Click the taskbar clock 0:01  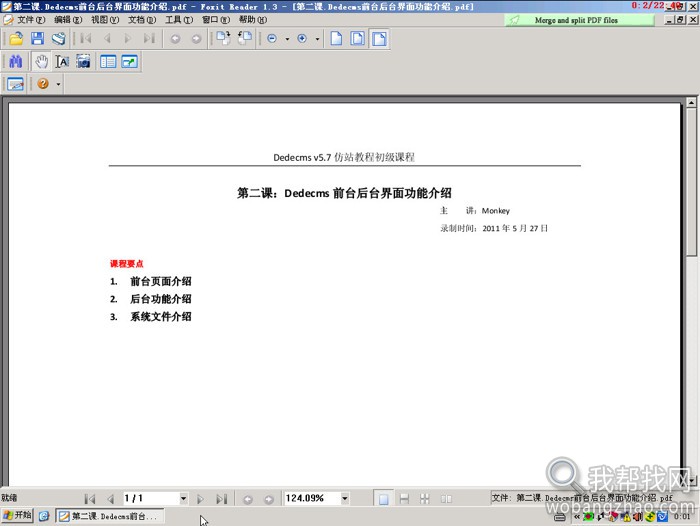tap(682, 517)
